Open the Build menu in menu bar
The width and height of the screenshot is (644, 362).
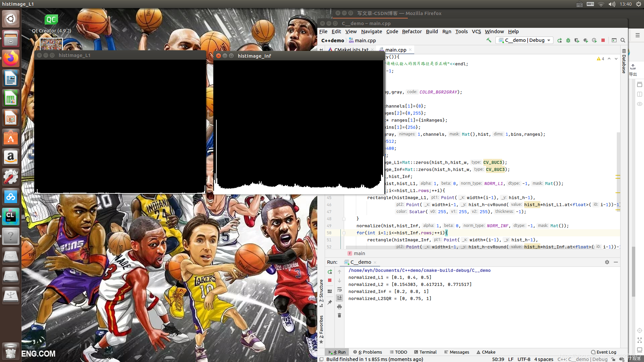[x=432, y=32]
